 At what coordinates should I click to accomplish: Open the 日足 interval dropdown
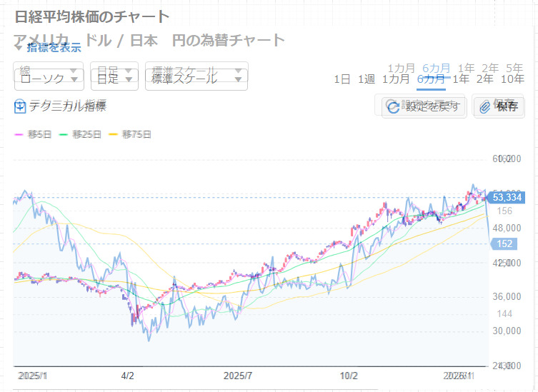tap(114, 79)
